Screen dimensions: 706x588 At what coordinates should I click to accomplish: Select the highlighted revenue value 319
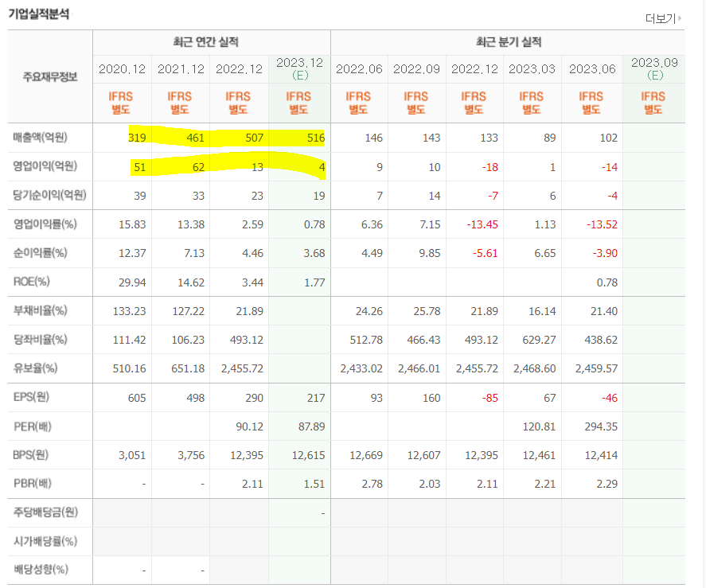[x=137, y=138]
